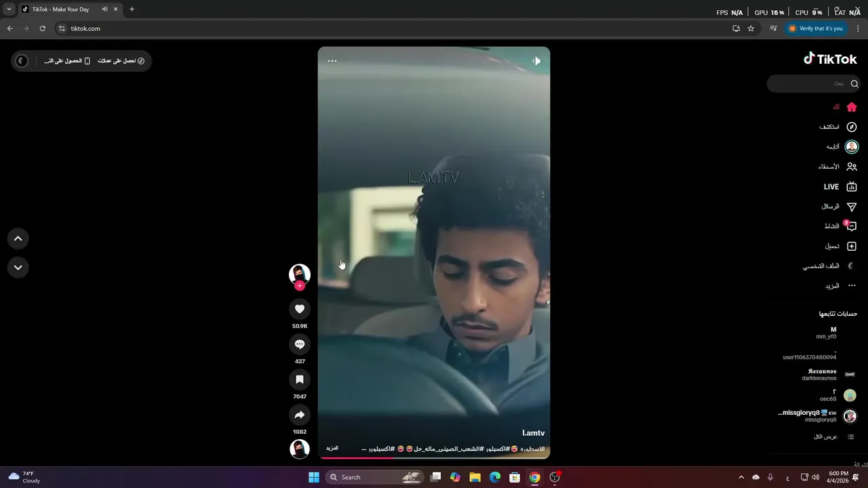Click the search magnifier icon in TikTok sidebar
Screen dimensions: 868x488
click(854, 83)
